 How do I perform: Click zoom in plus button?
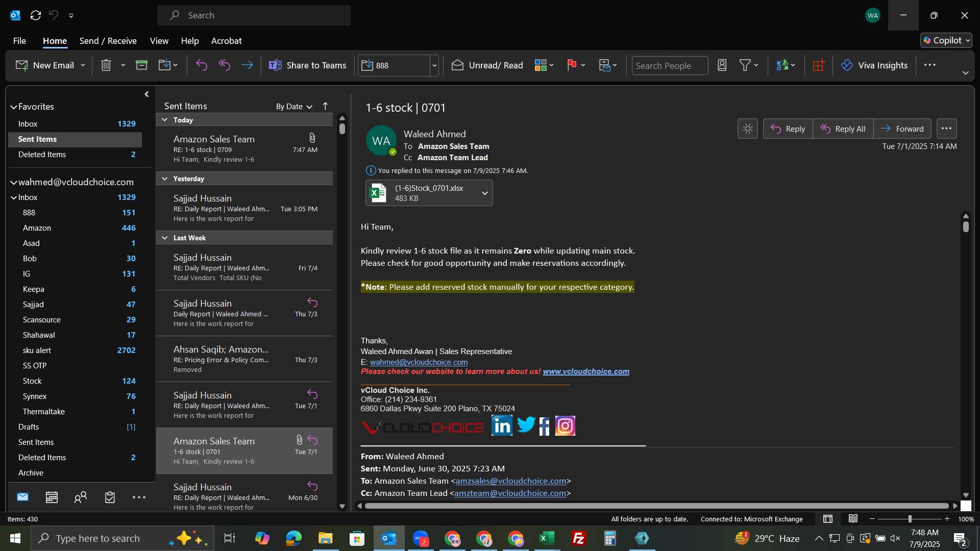pos(947,519)
